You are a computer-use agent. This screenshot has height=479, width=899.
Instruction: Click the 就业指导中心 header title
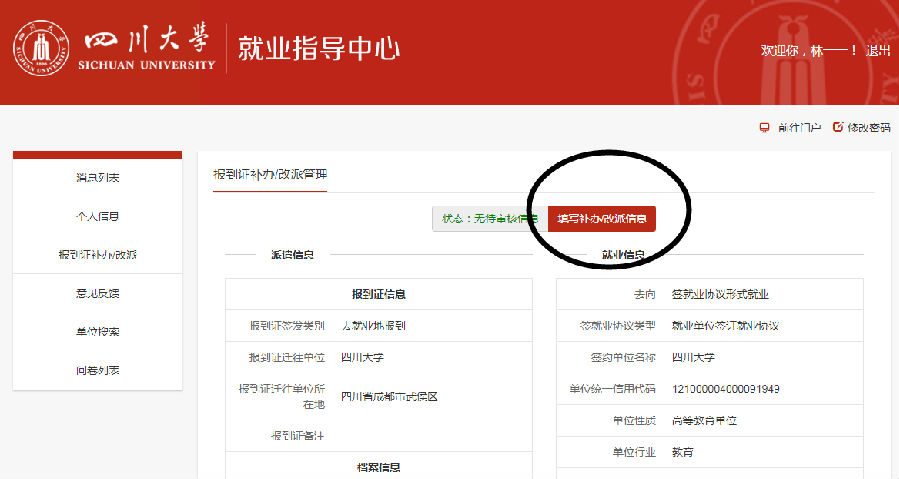click(318, 48)
